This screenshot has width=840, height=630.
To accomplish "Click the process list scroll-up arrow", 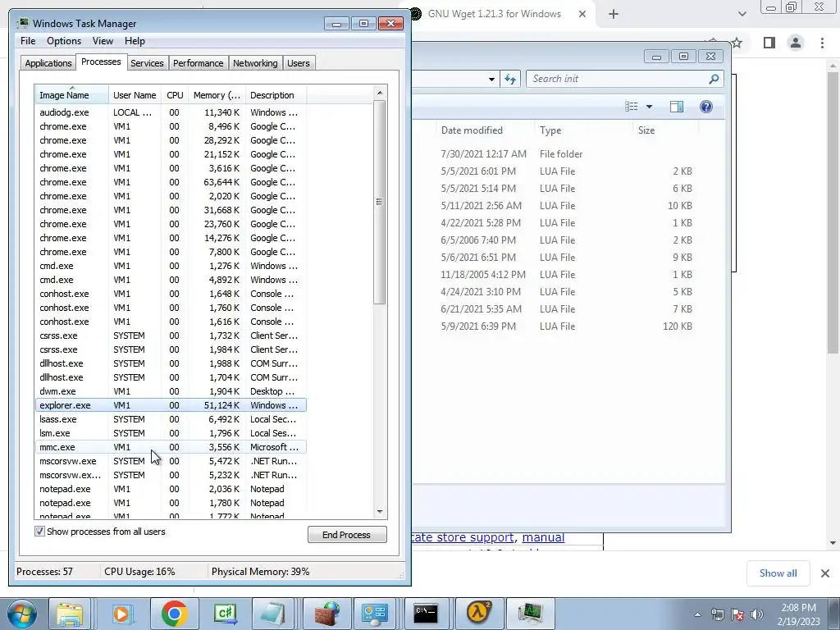I will [380, 93].
